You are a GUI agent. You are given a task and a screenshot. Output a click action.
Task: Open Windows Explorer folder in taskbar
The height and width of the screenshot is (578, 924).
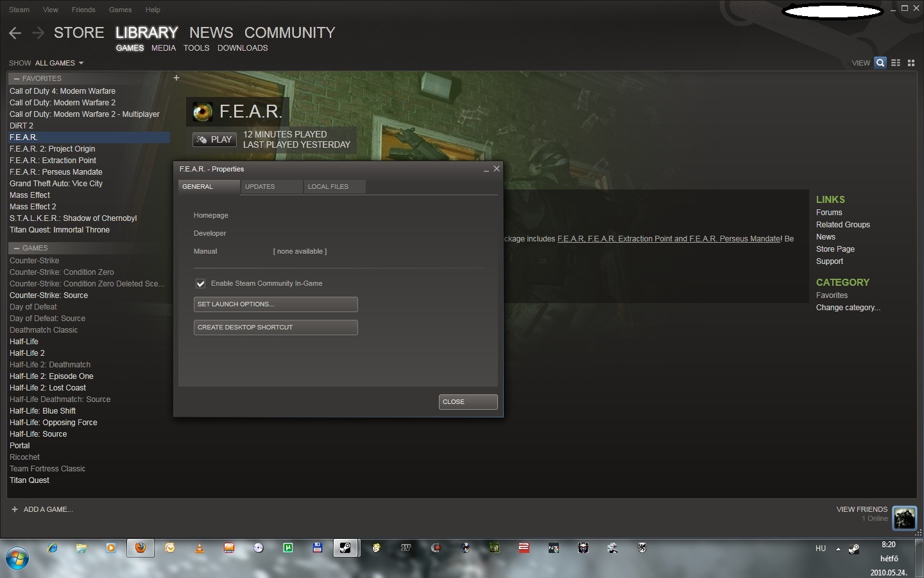[81, 548]
